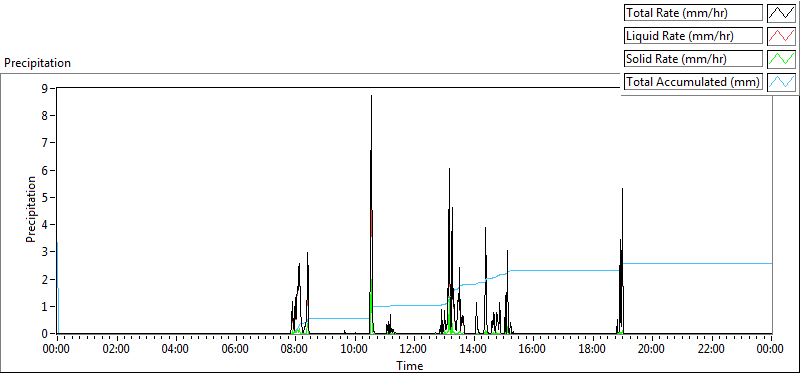Click the tallest peak near 10:30
Screen dimensions: 800x373
(x=371, y=96)
